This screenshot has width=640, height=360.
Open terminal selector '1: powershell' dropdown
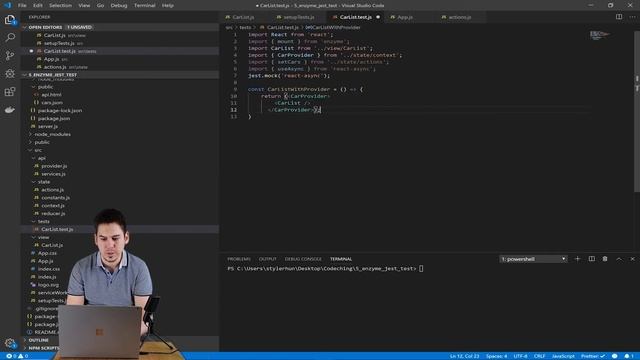tap(533, 259)
